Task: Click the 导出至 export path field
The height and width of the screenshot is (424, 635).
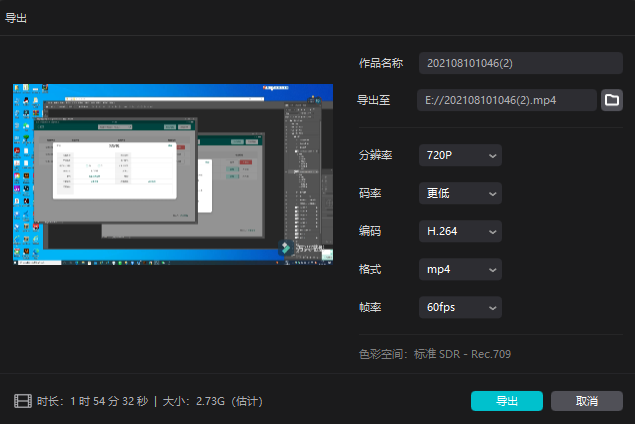Action: 507,100
